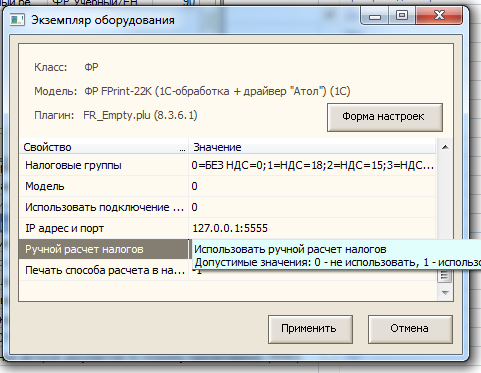Viewport: 481px width, 373px height.
Task: Sort by the Значение column header
Action: click(312, 147)
